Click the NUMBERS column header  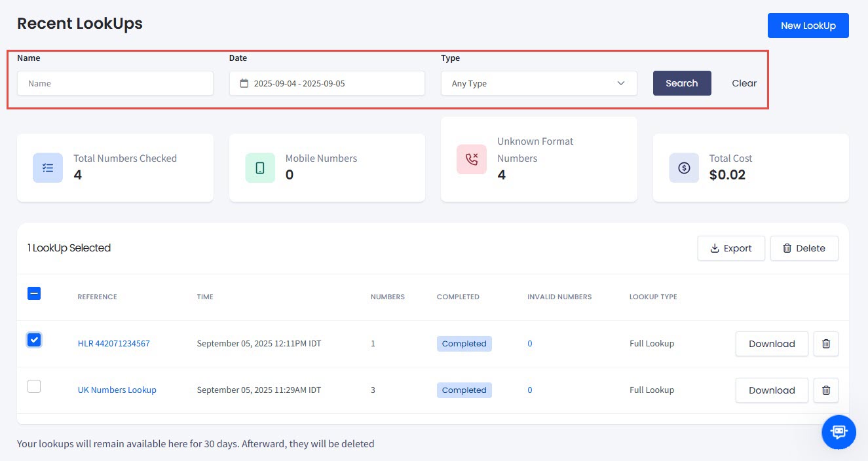pos(388,297)
